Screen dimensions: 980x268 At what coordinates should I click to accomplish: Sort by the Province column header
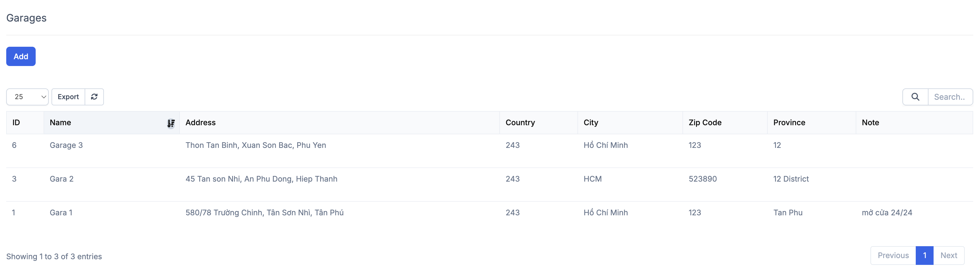pos(789,123)
